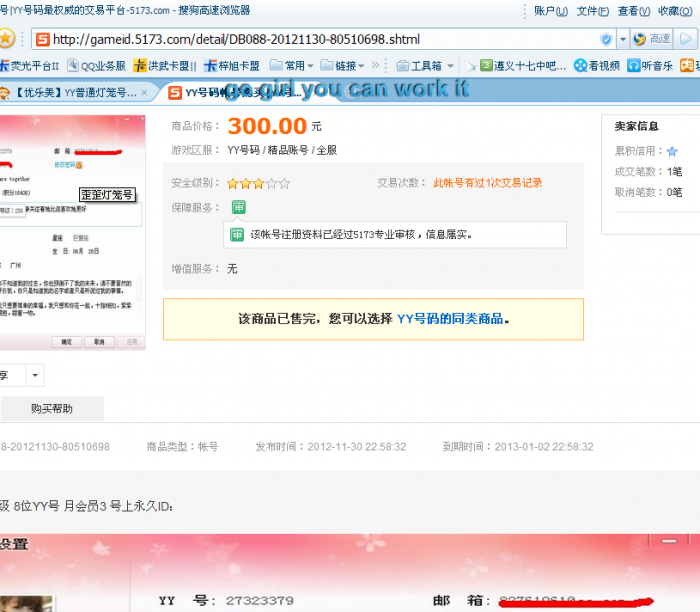Click the 成交笔数 1笔 text
The image size is (700, 612).
click(648, 171)
